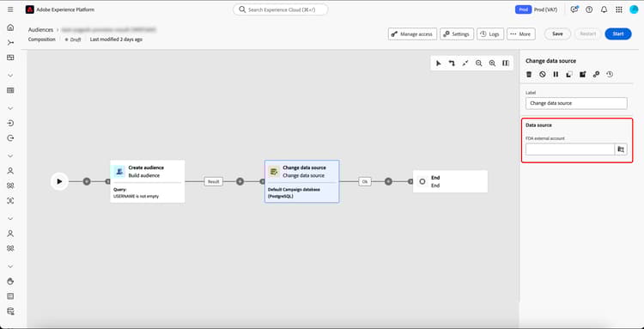Click Manage access button
The image size is (644, 329).
pos(412,34)
